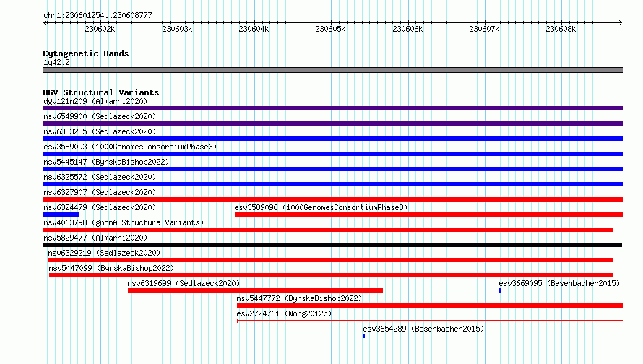Click the tiny blue esv3669095 marker
Image resolution: width=643 pixels, height=364 pixels.
tap(500, 290)
